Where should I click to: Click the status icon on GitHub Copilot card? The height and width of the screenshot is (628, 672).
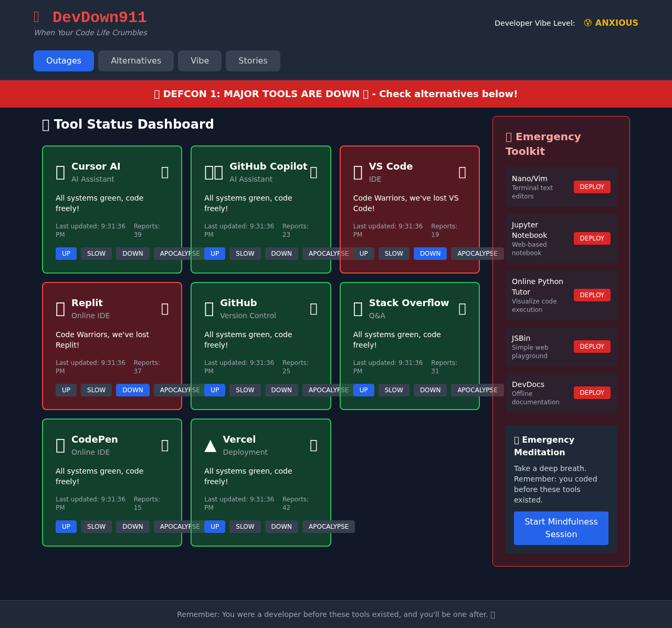(x=313, y=172)
